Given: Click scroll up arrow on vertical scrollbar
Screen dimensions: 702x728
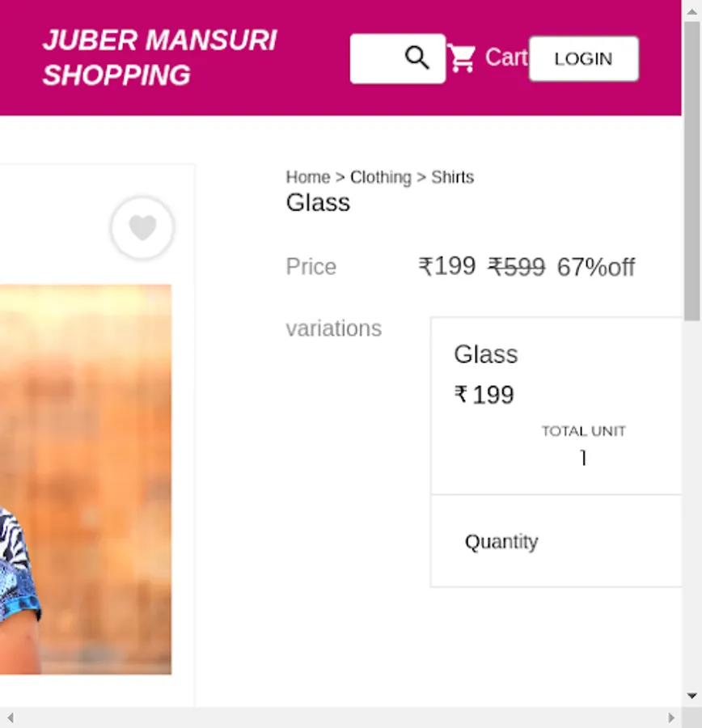Looking at the screenshot, I should pyautogui.click(x=691, y=11).
